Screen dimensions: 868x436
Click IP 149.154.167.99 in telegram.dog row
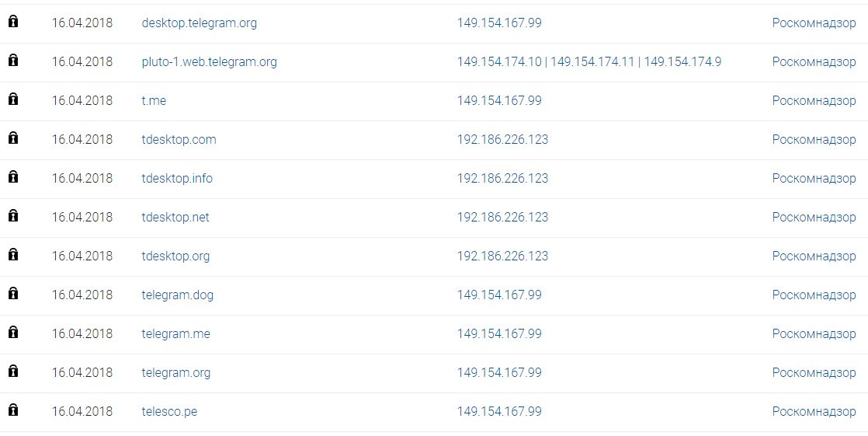click(499, 295)
